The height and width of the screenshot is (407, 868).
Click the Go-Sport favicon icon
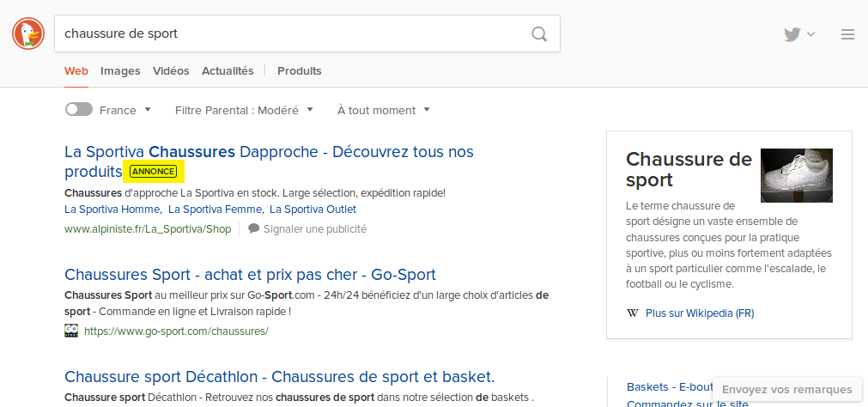pos(71,331)
